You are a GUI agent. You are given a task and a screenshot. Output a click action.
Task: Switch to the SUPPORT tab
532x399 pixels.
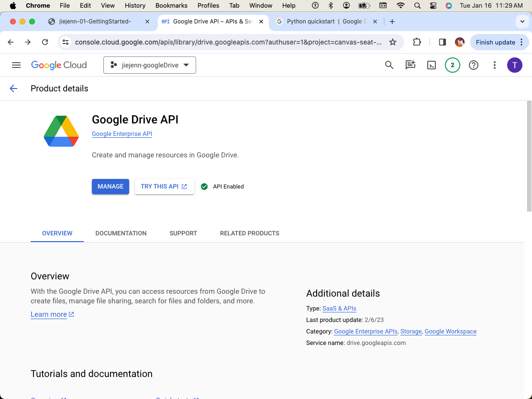pyautogui.click(x=183, y=233)
